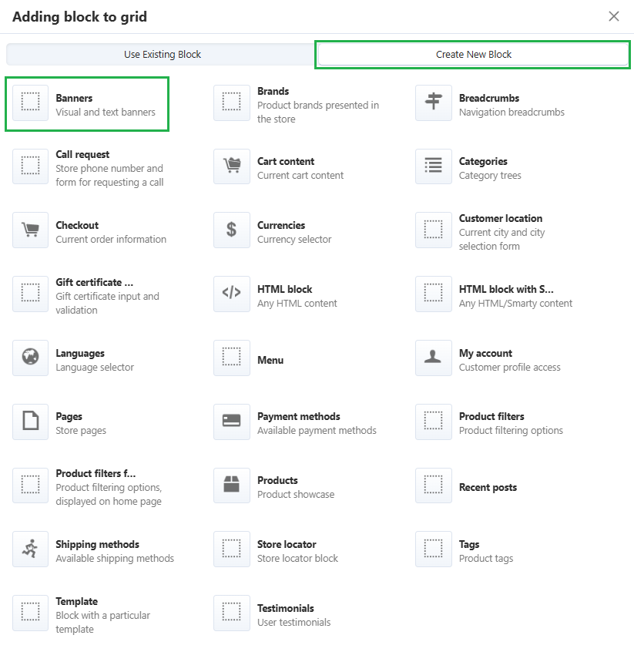Select the Breadcrumbs block title
This screenshot has width=634, height=672.
coord(489,98)
